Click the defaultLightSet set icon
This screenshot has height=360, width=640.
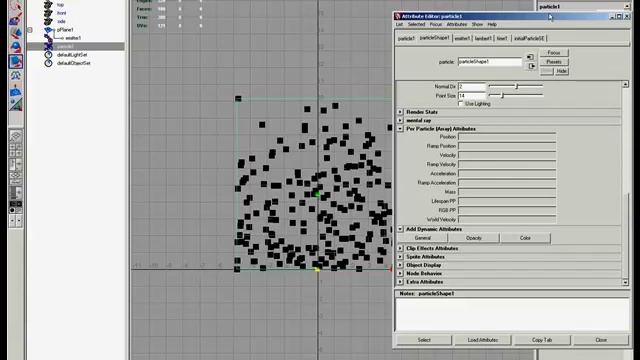[48, 55]
